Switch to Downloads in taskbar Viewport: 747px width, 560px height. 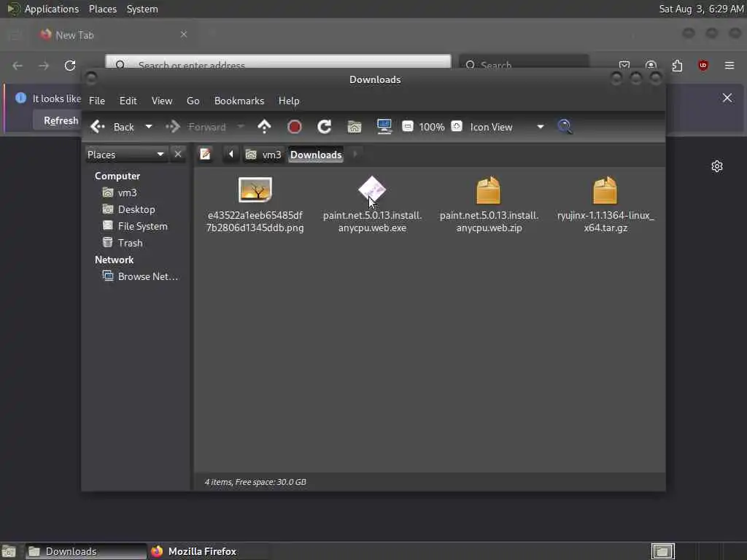(x=86, y=551)
